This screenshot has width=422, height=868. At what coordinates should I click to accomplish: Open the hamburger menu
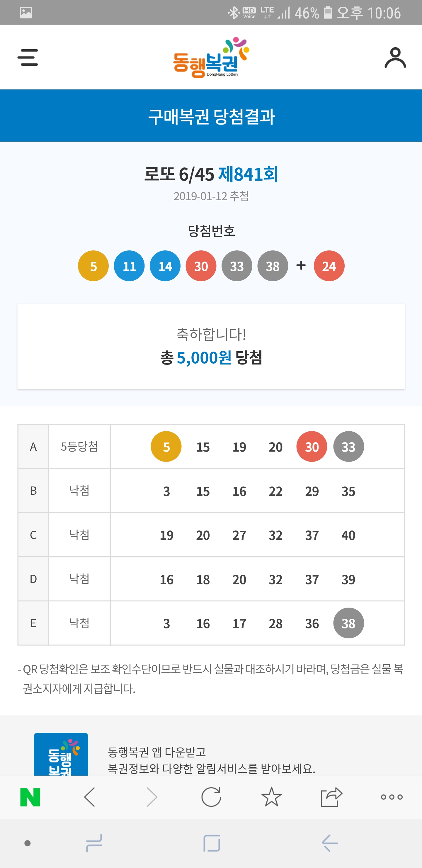[28, 57]
